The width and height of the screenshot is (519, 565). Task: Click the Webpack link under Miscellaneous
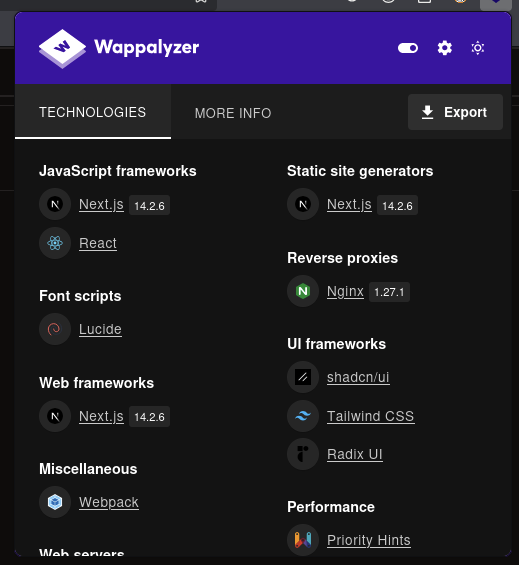pos(109,502)
